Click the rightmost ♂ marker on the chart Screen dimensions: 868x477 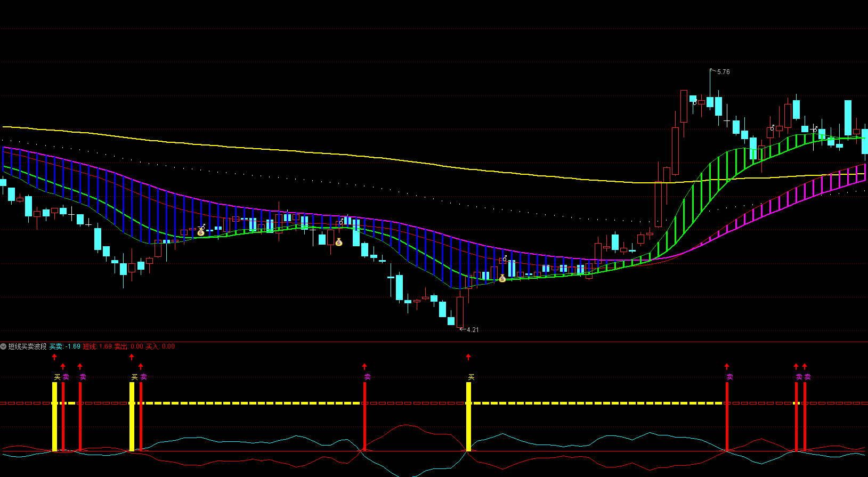(815, 129)
